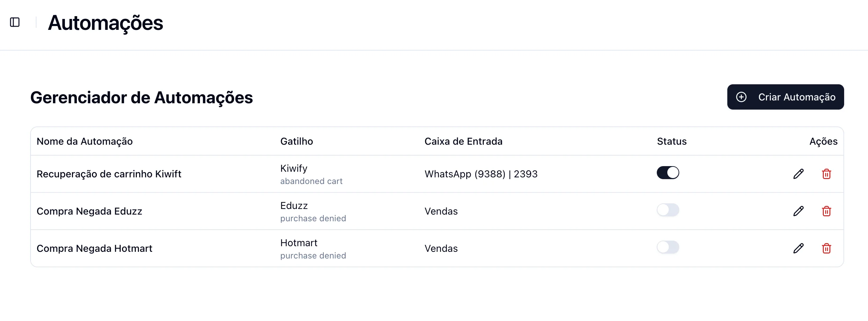Collapse the sidebar using the panel icon

[x=15, y=22]
